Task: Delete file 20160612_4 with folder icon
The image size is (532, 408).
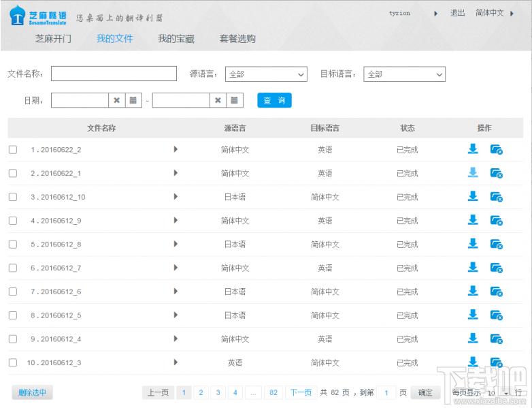Action: [497, 339]
